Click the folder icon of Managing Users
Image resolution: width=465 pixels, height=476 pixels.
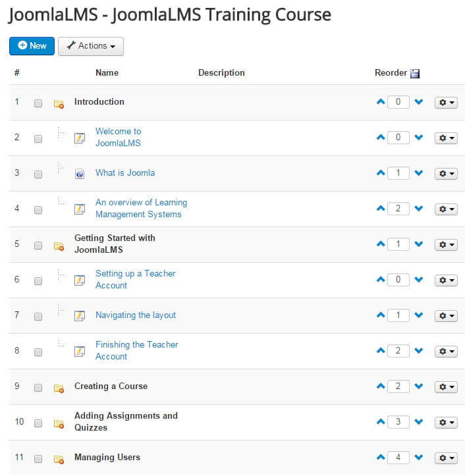[59, 460]
